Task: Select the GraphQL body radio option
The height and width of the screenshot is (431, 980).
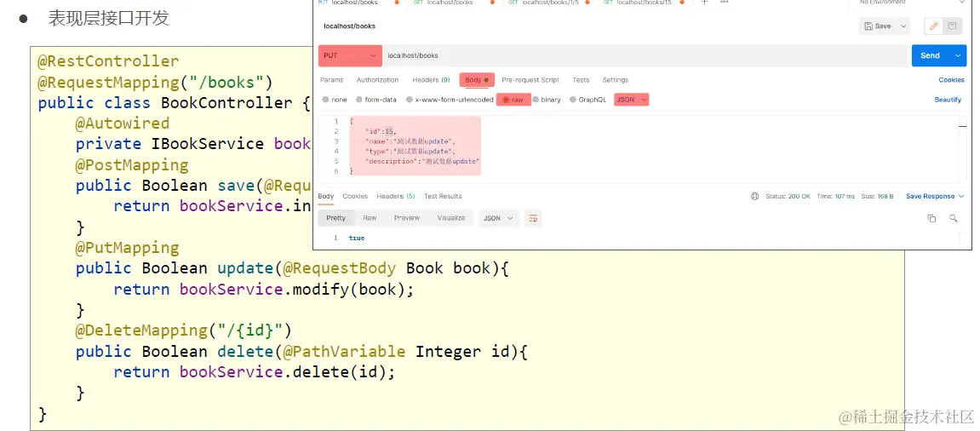Action: tap(573, 100)
